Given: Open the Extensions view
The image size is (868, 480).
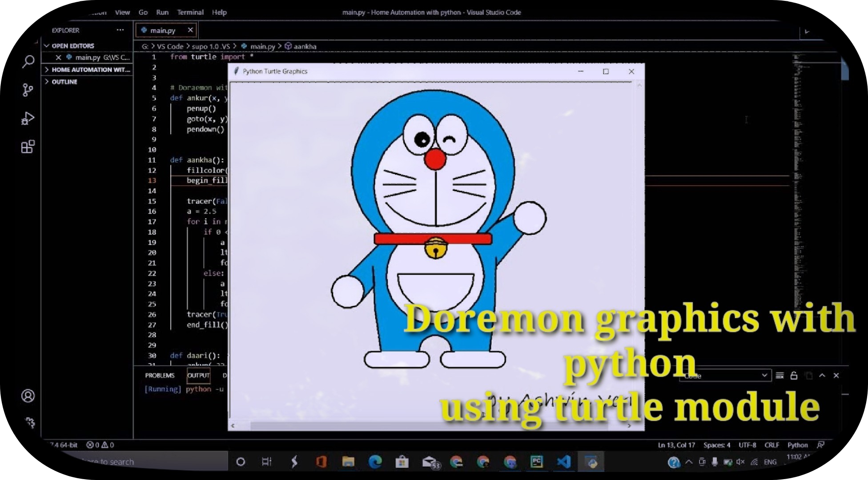Looking at the screenshot, I should coord(28,147).
